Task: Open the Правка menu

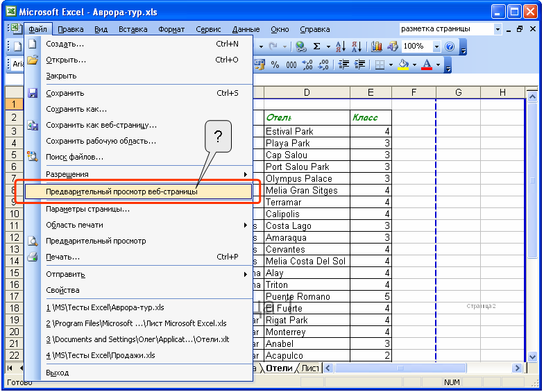Action: [71, 29]
